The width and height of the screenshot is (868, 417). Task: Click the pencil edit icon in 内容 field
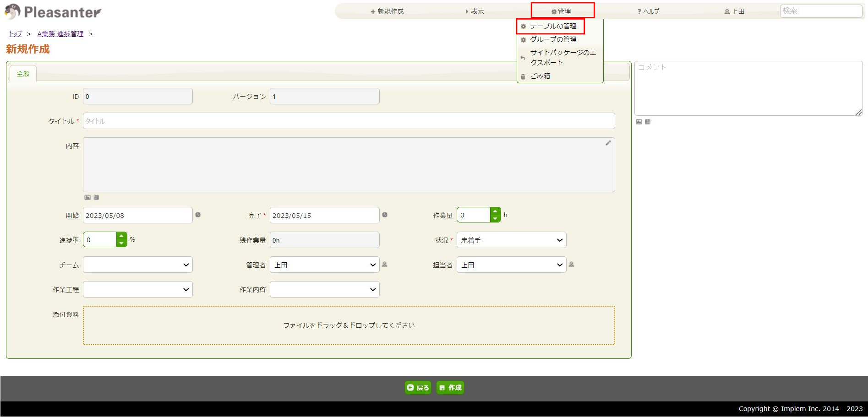point(608,143)
